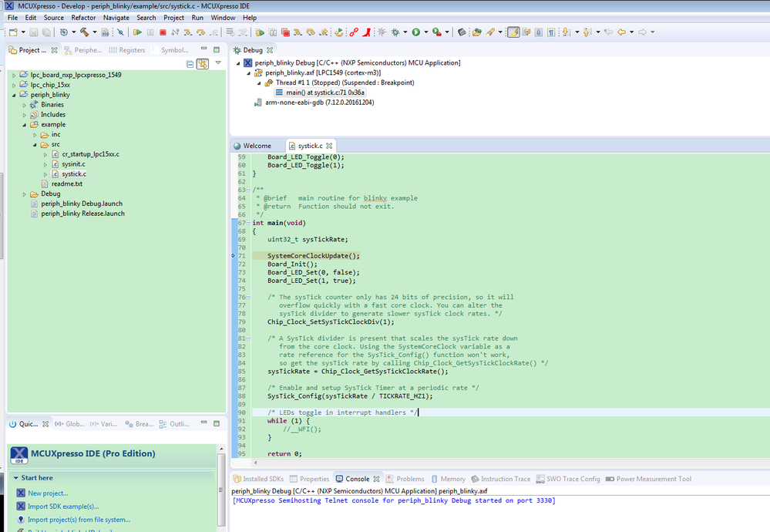Toggle Show Whitespace Characters pilcrow button
Image resolution: width=770 pixels, height=532 pixels.
551,32
